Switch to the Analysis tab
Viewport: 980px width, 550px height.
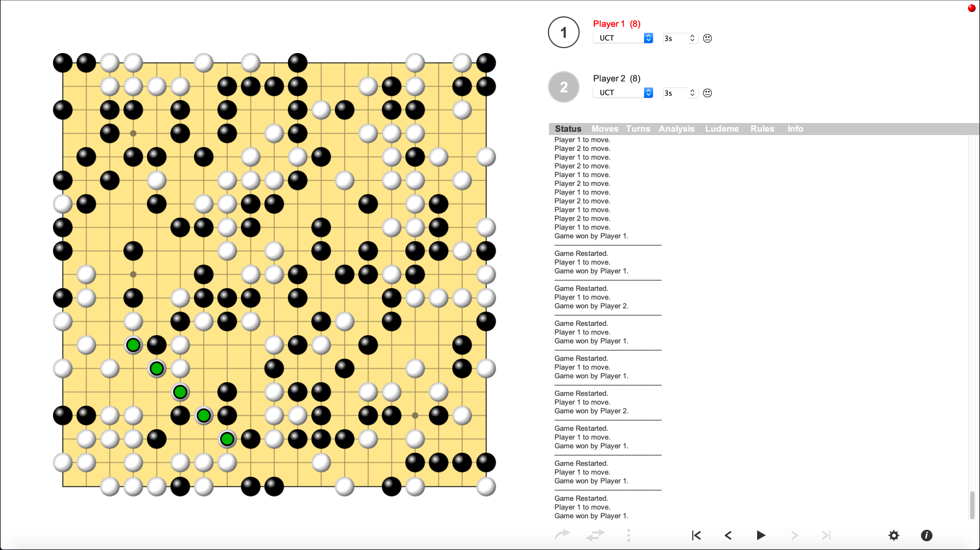(677, 128)
